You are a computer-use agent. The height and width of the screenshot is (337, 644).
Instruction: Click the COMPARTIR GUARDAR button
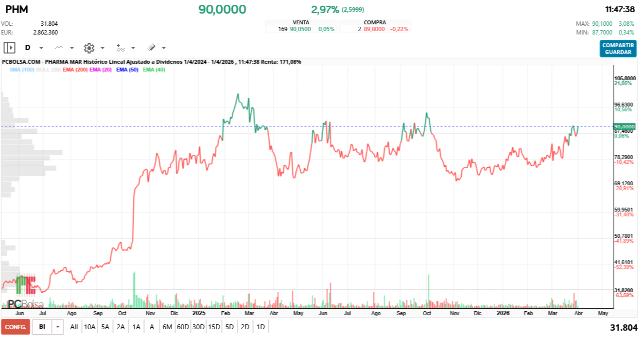tap(618, 49)
